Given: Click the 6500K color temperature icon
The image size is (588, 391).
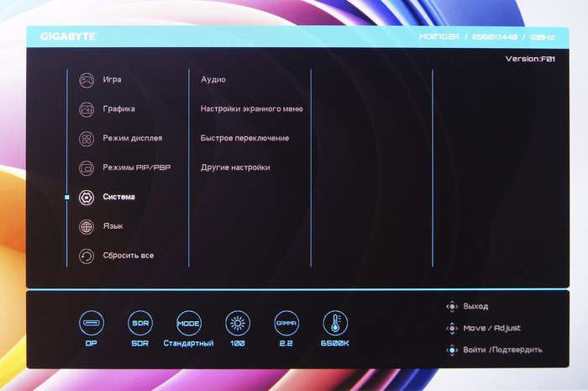Looking at the screenshot, I should 335,323.
